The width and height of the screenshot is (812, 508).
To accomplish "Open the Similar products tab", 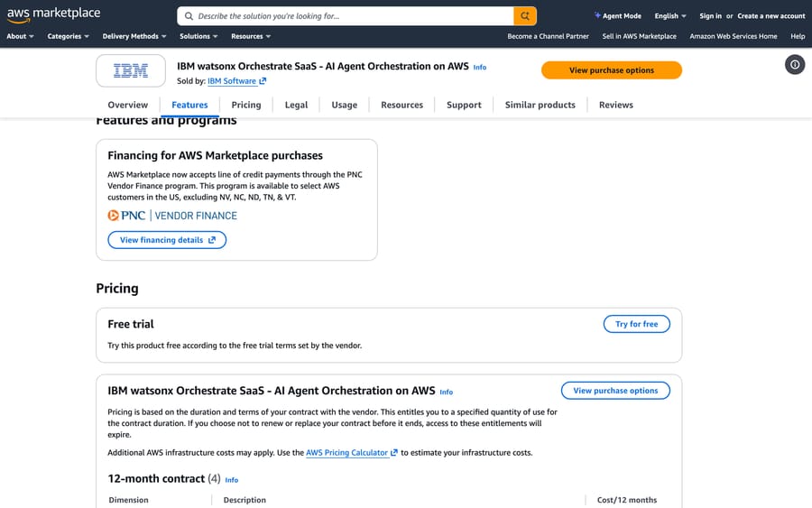I will coord(540,105).
